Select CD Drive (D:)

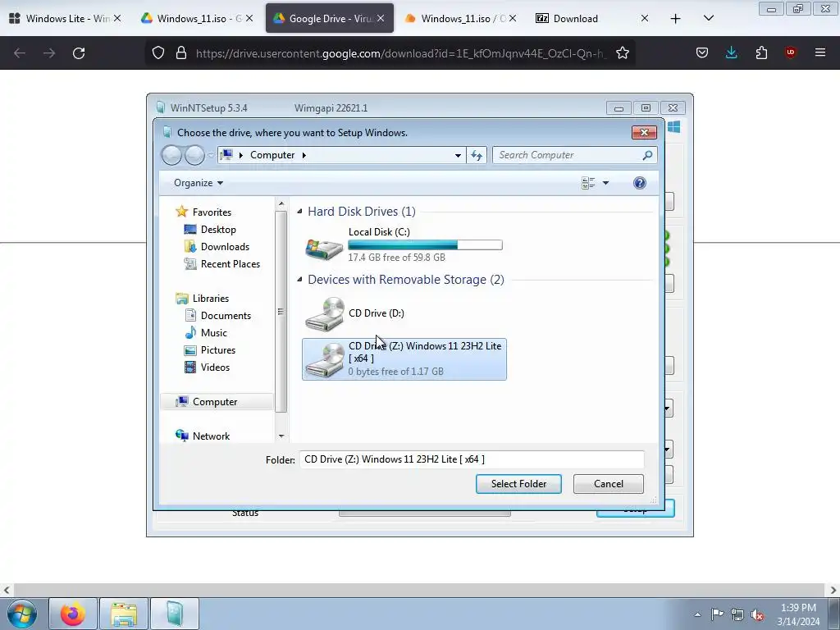click(x=404, y=313)
